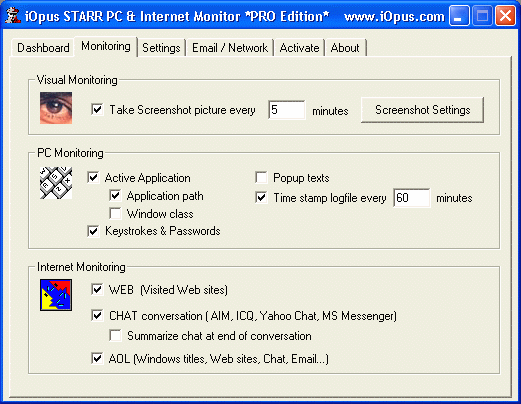Screen dimensions: 521x404
Task: Close the iOpus STARR window
Action: click(505, 16)
